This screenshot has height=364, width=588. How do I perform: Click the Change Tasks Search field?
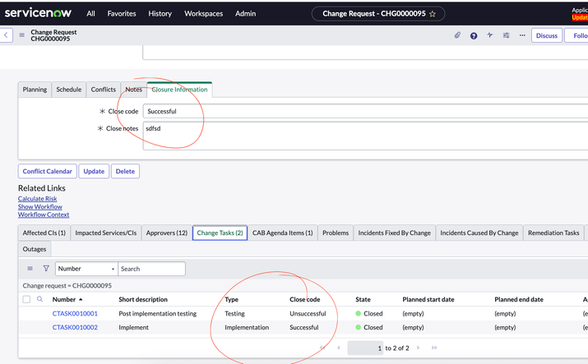point(151,269)
